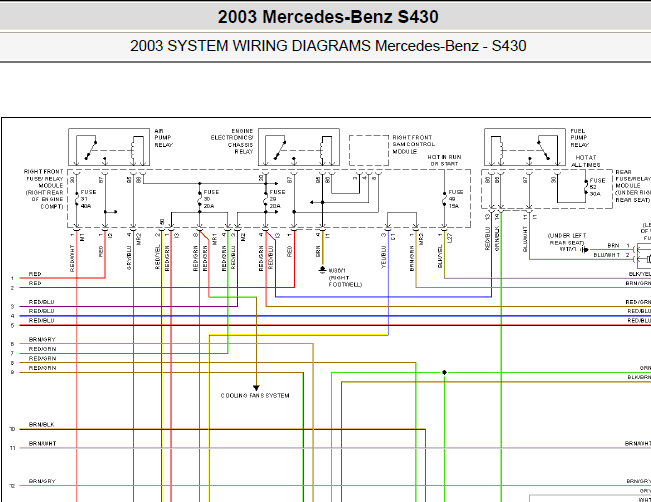Click the W36/1 right footwell ground symbol
651x502 pixels.
point(322,270)
